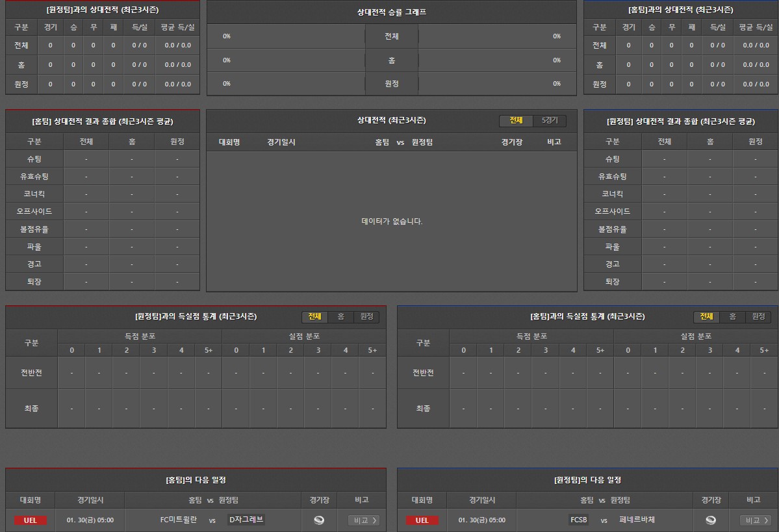Image resolution: width=779 pixels, height=532 pixels.
Task: Select 전체 toggle in 상대전적 (최근3시즌) header
Action: click(516, 121)
